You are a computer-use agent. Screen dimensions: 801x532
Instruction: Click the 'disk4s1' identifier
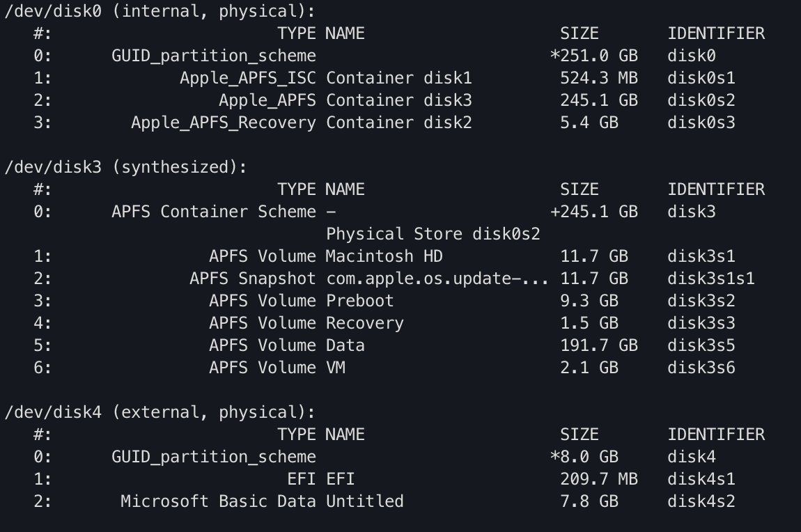[701, 479]
